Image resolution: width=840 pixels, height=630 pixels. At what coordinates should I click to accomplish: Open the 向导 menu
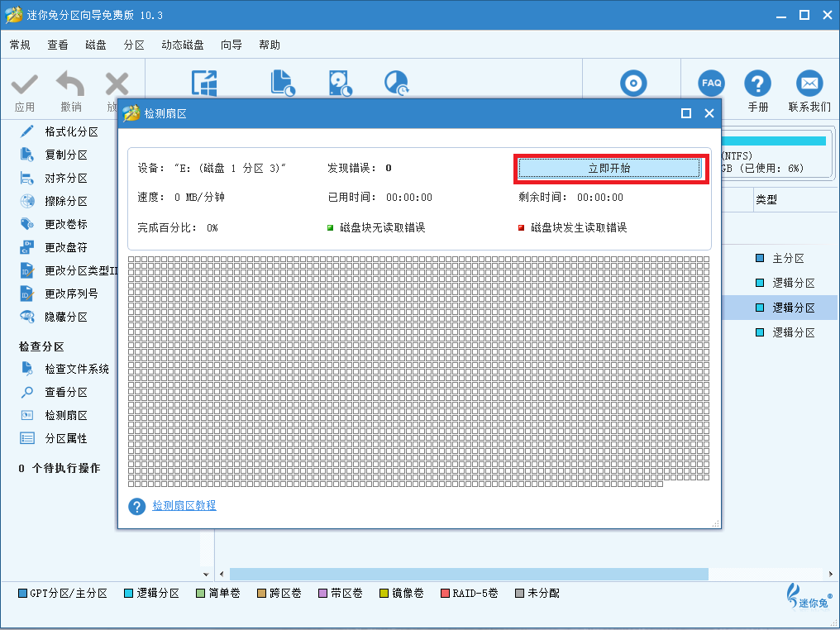(231, 45)
